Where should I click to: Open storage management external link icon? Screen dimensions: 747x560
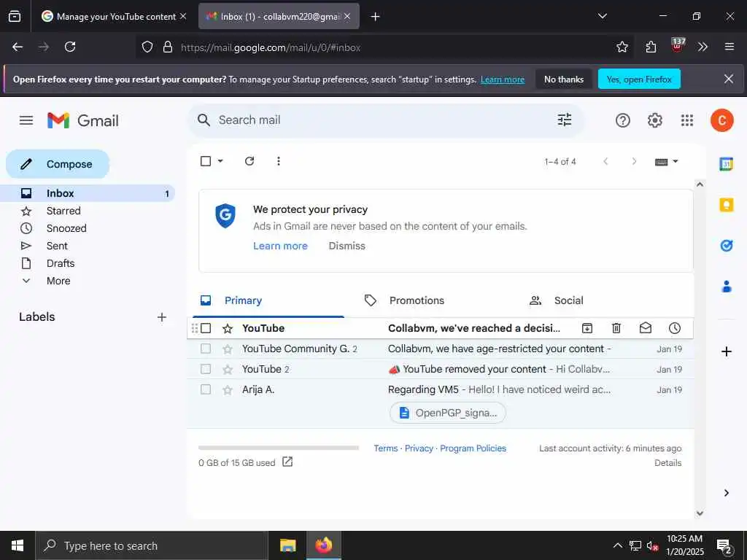click(x=287, y=462)
